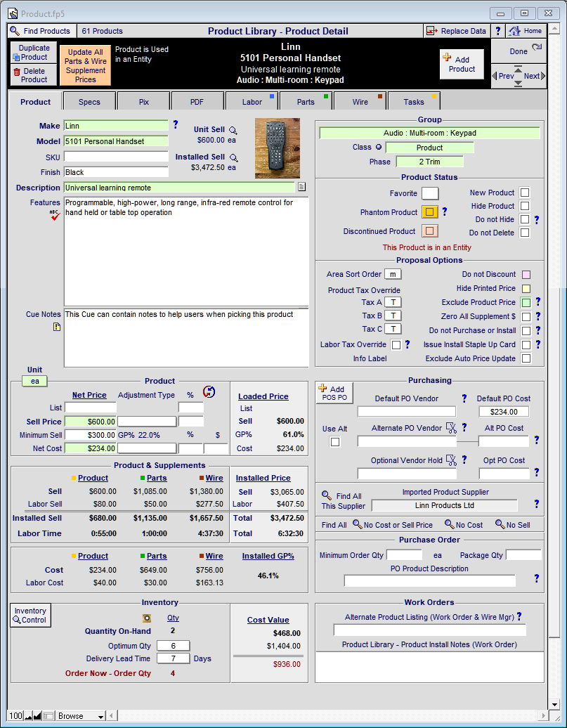
Task: Click the inventory icon beside Qty
Action: coord(147,618)
